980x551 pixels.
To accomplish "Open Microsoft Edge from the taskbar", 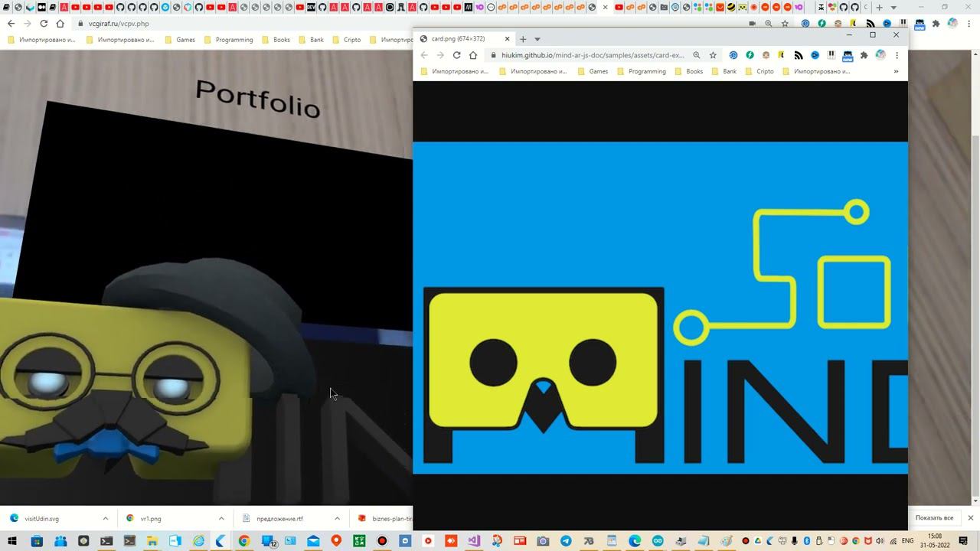I will tap(635, 541).
